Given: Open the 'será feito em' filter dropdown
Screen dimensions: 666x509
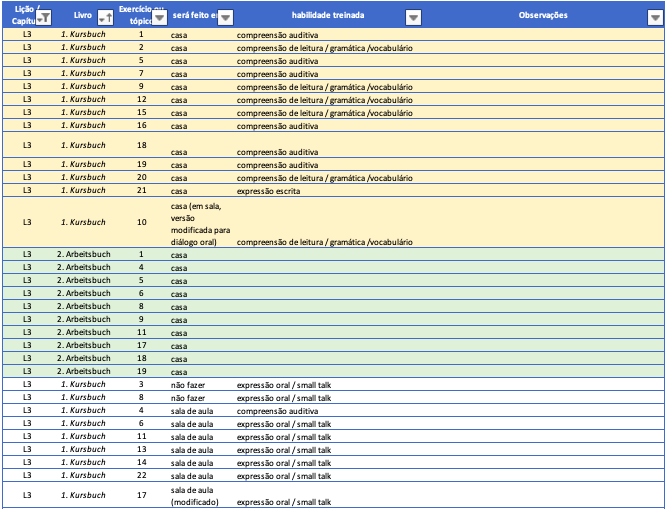Looking at the screenshot, I should (225, 18).
